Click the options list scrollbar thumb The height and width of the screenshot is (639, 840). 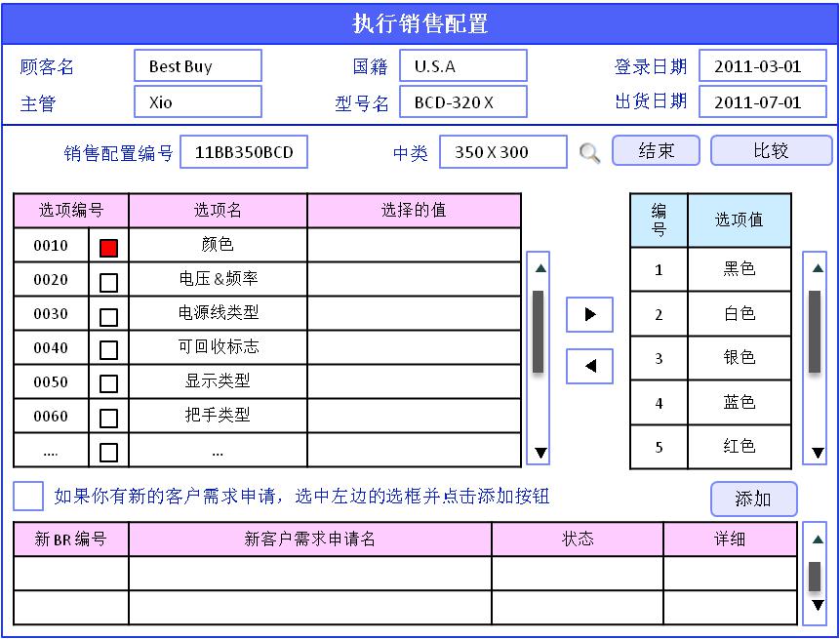[x=538, y=331]
